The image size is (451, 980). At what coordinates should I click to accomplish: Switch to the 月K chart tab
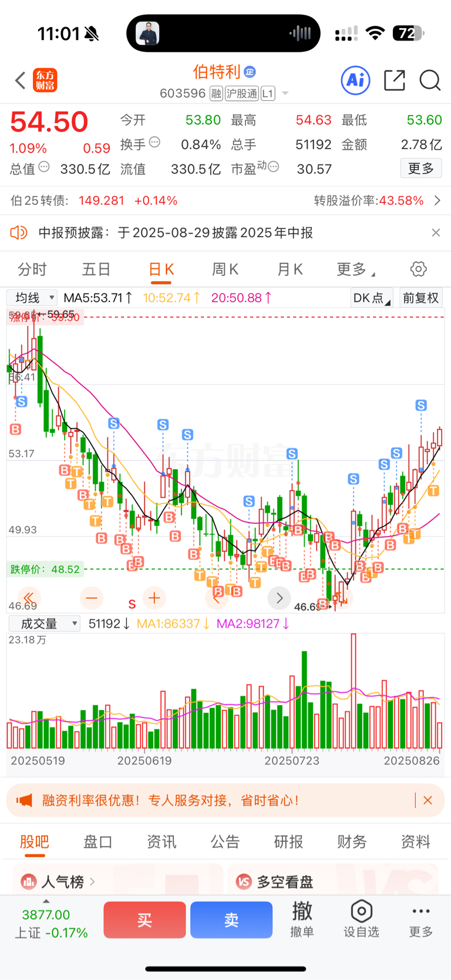pyautogui.click(x=290, y=270)
